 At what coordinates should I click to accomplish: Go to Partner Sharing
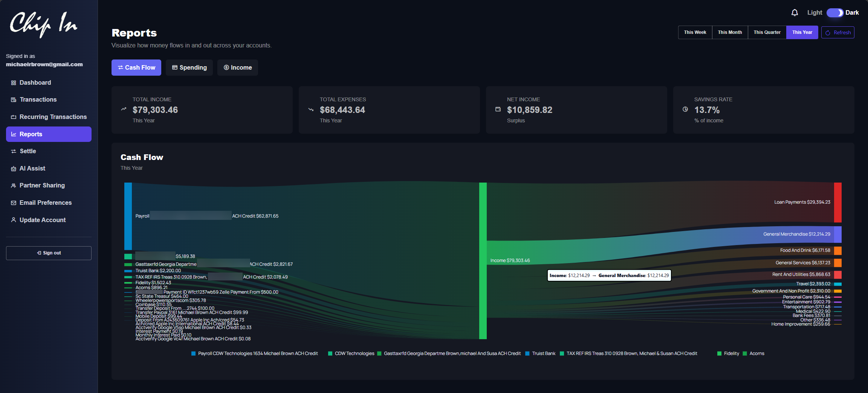49,186
